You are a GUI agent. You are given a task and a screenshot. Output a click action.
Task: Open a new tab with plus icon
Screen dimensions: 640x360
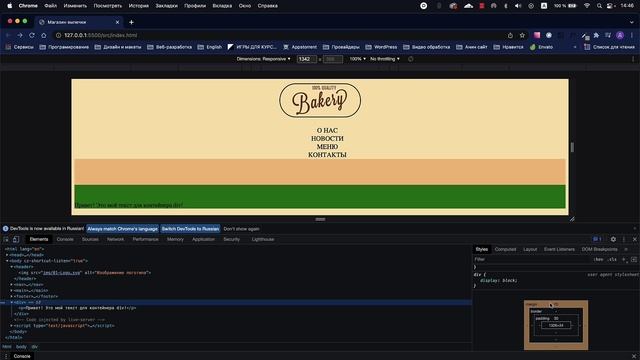point(131,22)
